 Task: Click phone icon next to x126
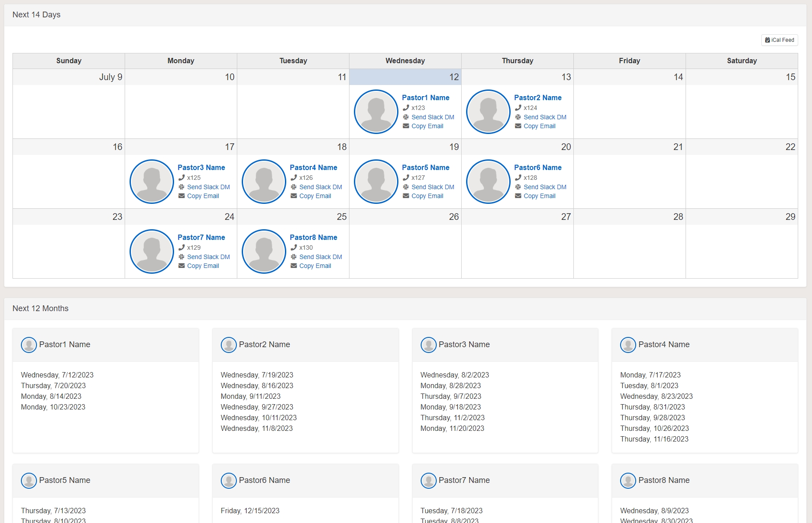[294, 178]
